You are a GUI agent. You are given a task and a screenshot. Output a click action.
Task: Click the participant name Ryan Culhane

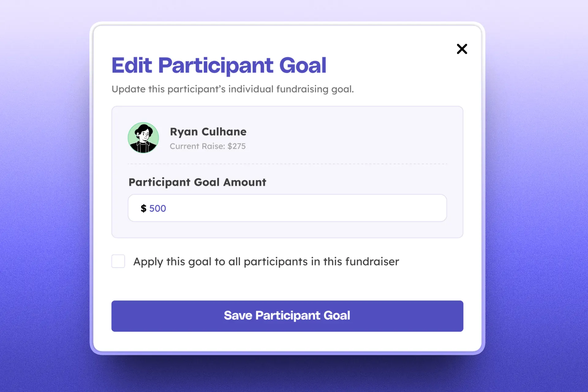[x=208, y=132]
